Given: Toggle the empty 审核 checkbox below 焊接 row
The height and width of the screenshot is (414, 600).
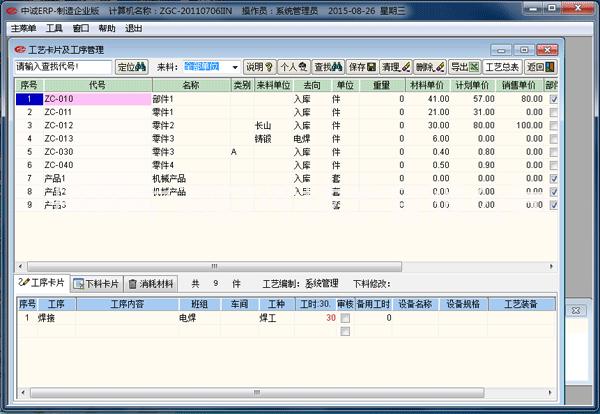Looking at the screenshot, I should 345,331.
